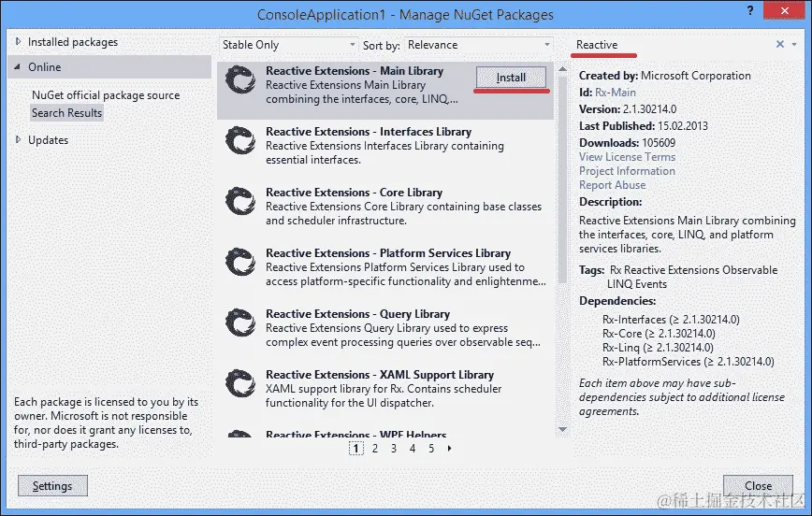Click the Rx icon for Core Library package

240,201
